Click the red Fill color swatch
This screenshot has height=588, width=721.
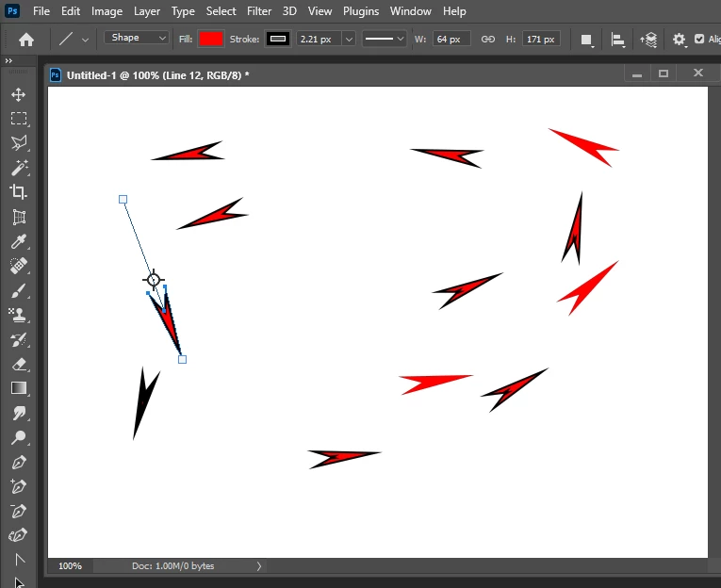[x=211, y=39]
